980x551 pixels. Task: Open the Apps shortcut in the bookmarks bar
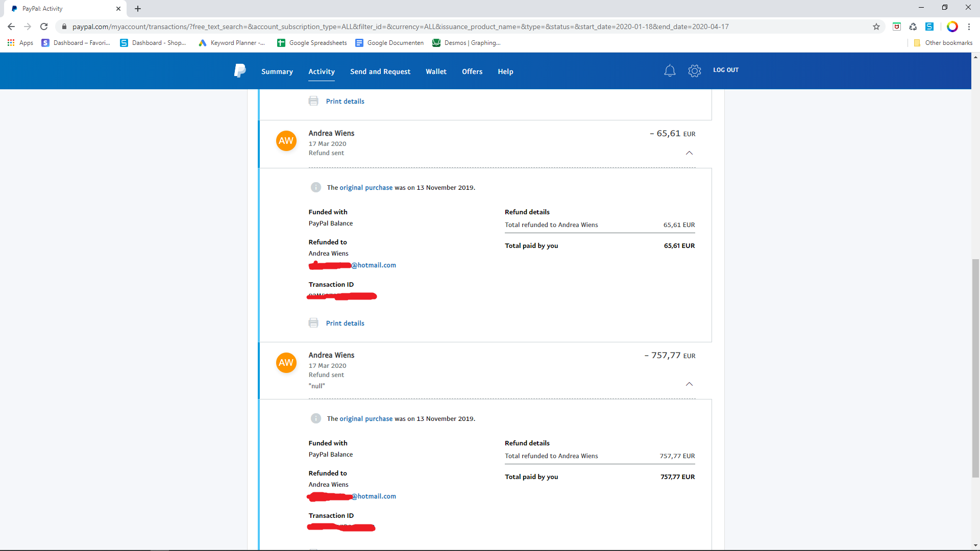coord(20,43)
